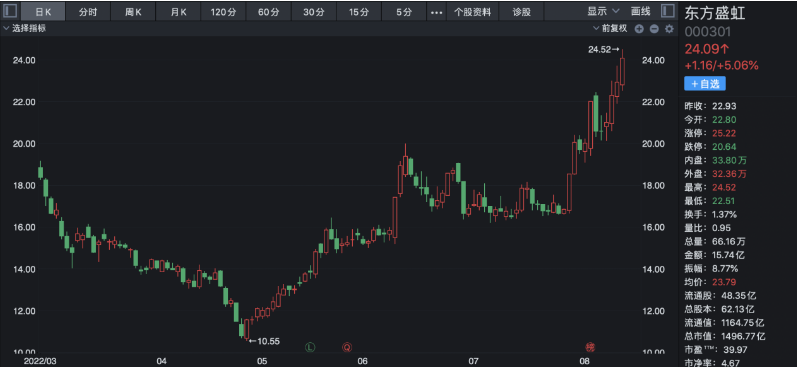The image size is (797, 367).
Task: Click the red Q event marker
Action: click(x=347, y=347)
